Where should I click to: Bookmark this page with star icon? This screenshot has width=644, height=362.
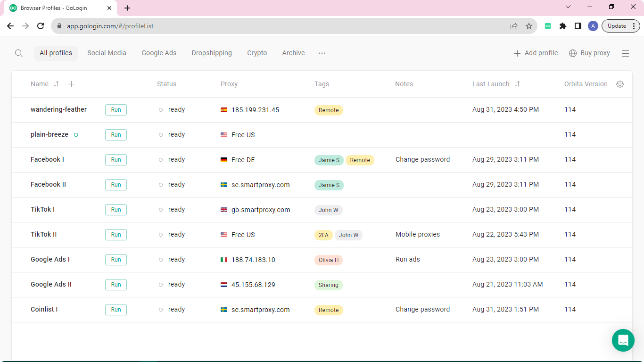point(529,26)
